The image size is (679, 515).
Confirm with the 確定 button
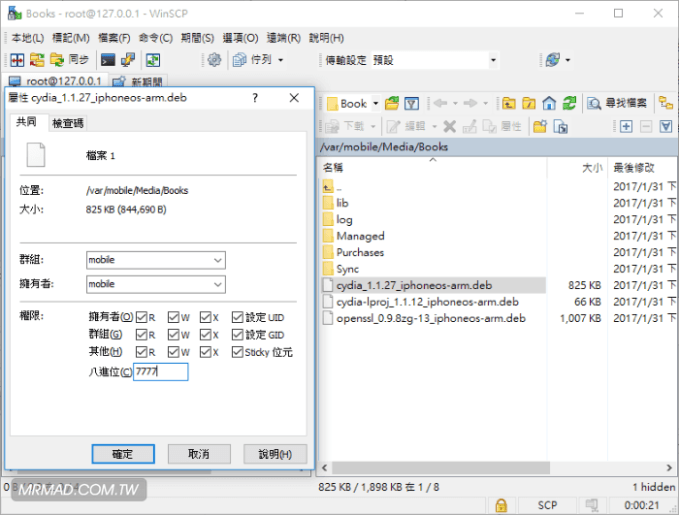pyautogui.click(x=123, y=454)
